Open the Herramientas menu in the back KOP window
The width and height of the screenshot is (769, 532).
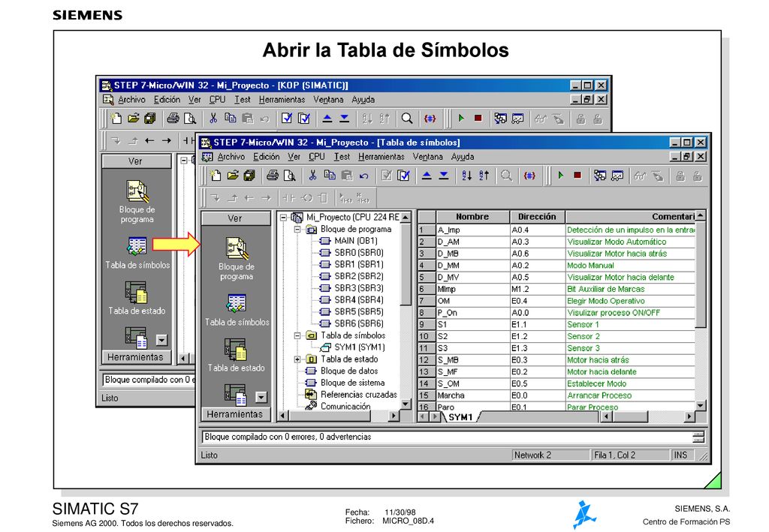tap(282, 100)
